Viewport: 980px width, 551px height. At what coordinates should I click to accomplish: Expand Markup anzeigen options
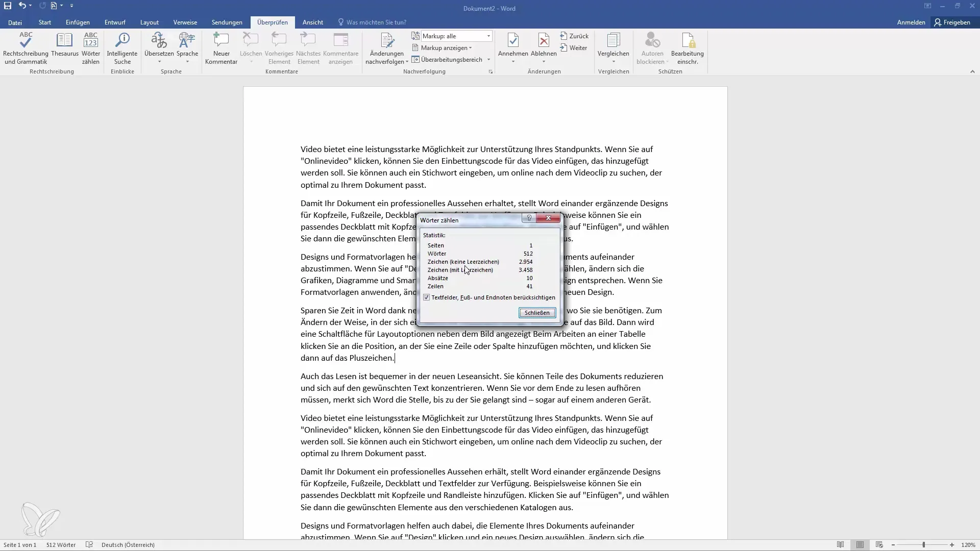(x=442, y=48)
